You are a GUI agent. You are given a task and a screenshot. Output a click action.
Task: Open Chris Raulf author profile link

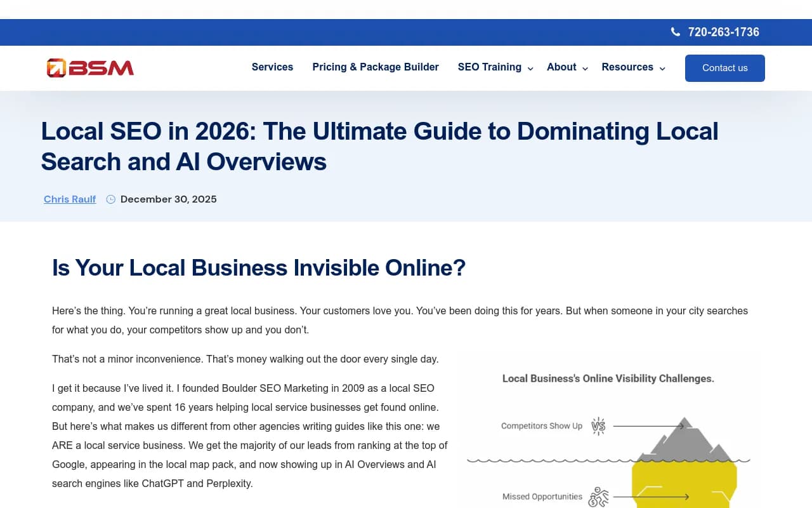coord(70,199)
